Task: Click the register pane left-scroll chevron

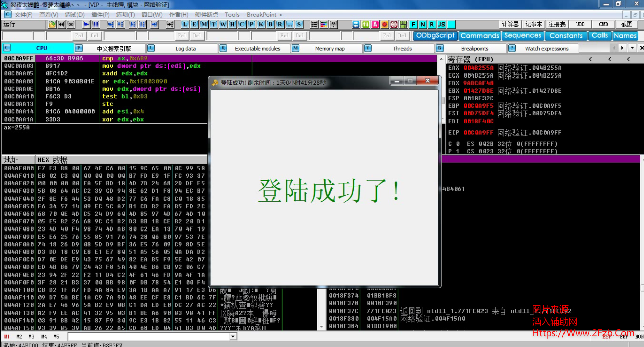Action: 591,59
